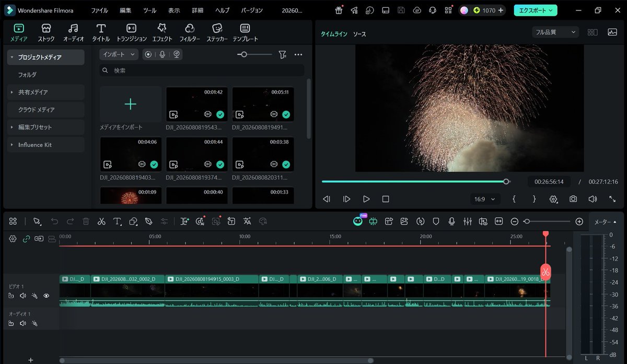The width and height of the screenshot is (627, 364).
Task: Open the gift icon in the title bar
Action: tap(339, 10)
